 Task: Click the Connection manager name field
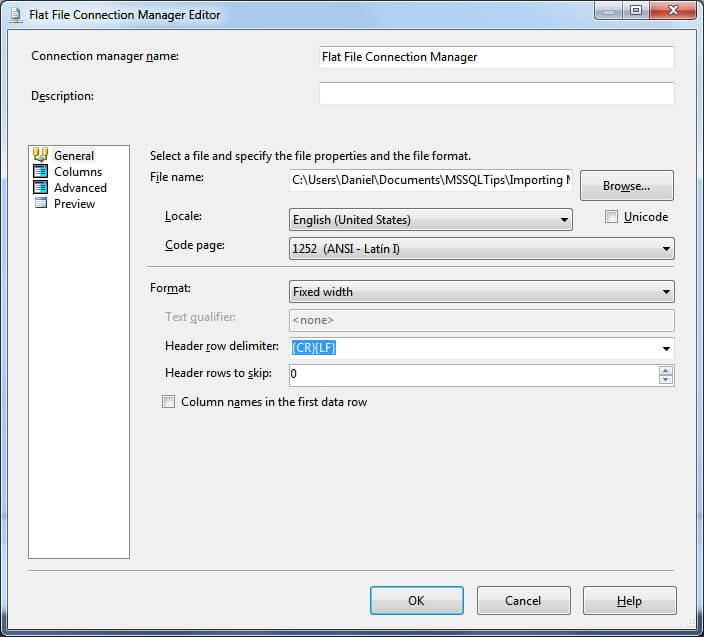pyautogui.click(x=497, y=57)
